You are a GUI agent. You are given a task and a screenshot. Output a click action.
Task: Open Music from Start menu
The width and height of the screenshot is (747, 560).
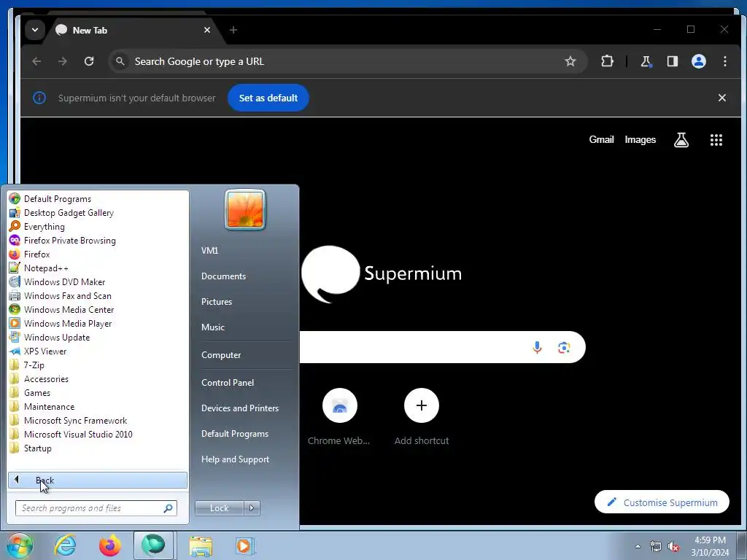(x=213, y=327)
